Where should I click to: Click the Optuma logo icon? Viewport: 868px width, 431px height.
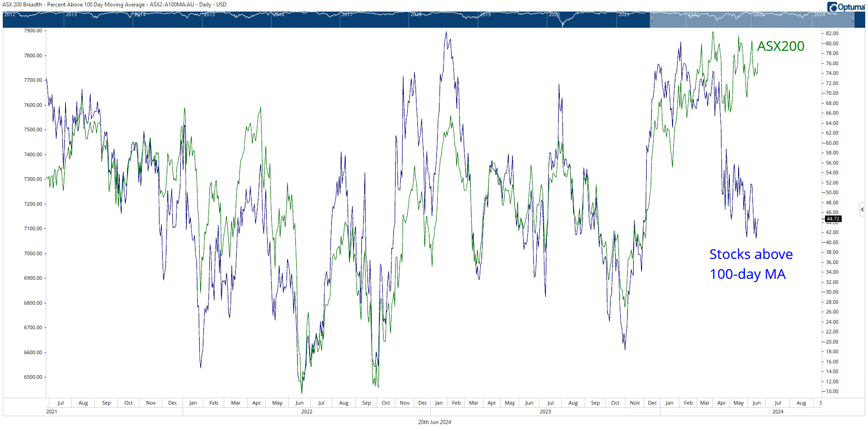click(x=832, y=7)
